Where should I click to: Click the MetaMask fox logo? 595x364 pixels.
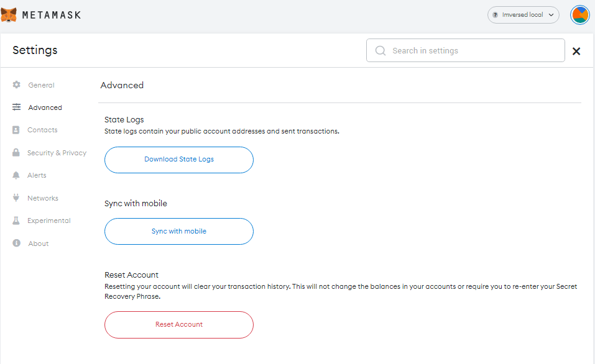(8, 15)
